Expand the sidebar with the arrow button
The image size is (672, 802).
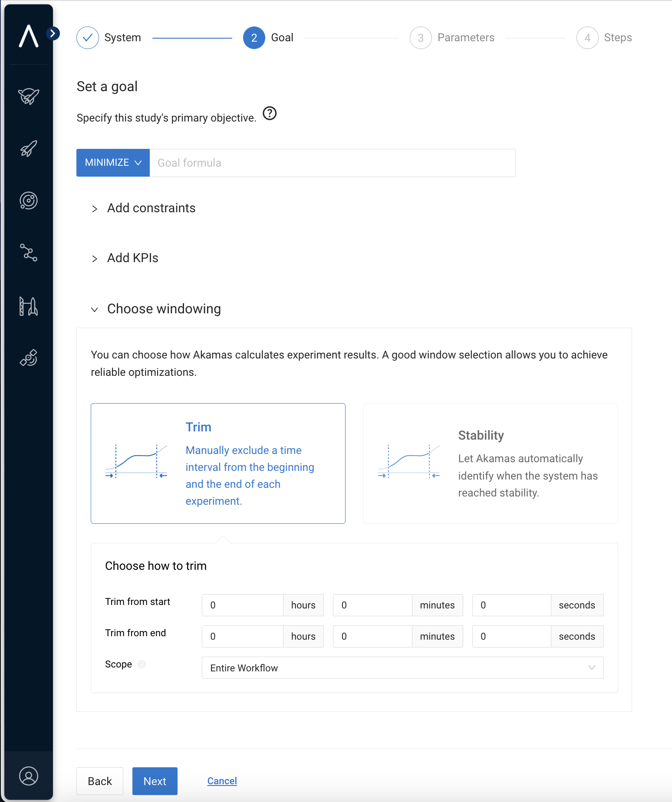pos(53,33)
